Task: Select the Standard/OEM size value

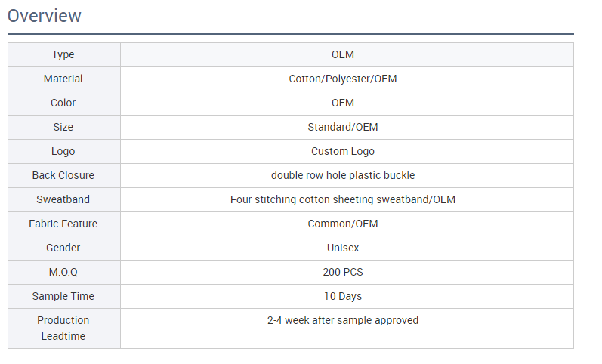Action: click(x=342, y=127)
